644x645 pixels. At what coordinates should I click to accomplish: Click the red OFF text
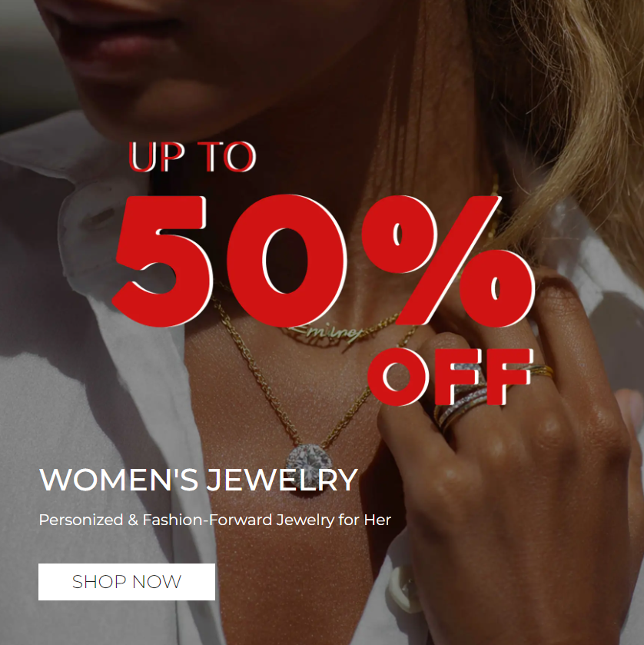pyautogui.click(x=450, y=377)
